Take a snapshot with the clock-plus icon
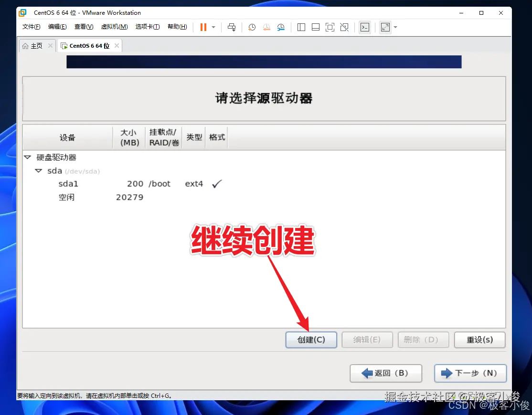 (252, 27)
